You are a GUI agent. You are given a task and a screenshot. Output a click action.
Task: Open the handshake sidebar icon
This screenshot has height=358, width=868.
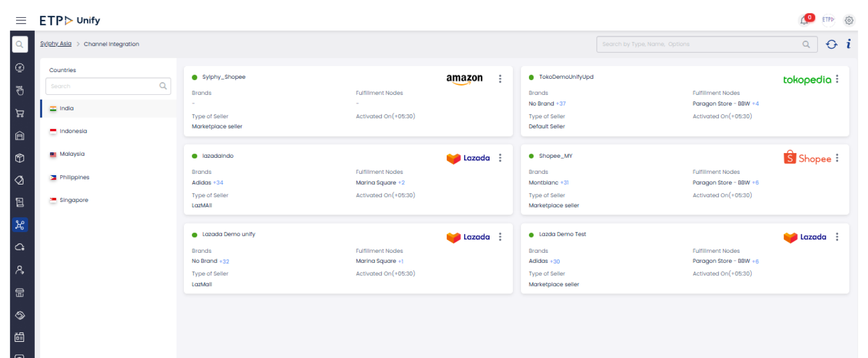19,315
